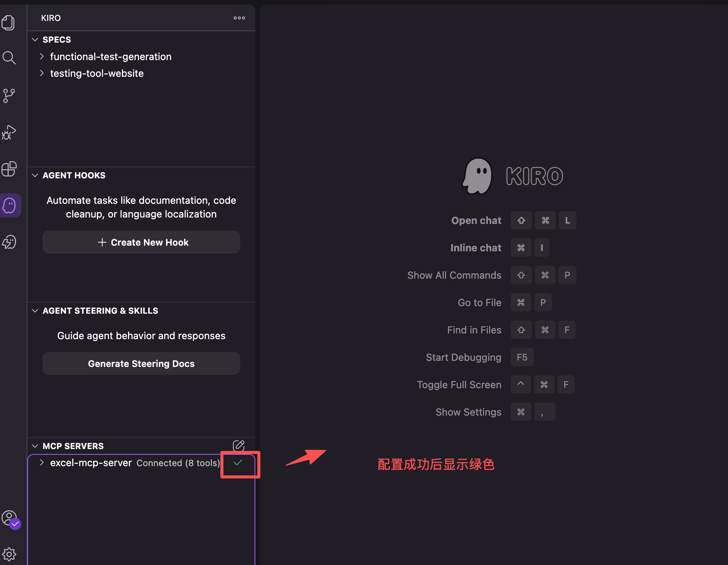Click the green connected check icon

238,463
